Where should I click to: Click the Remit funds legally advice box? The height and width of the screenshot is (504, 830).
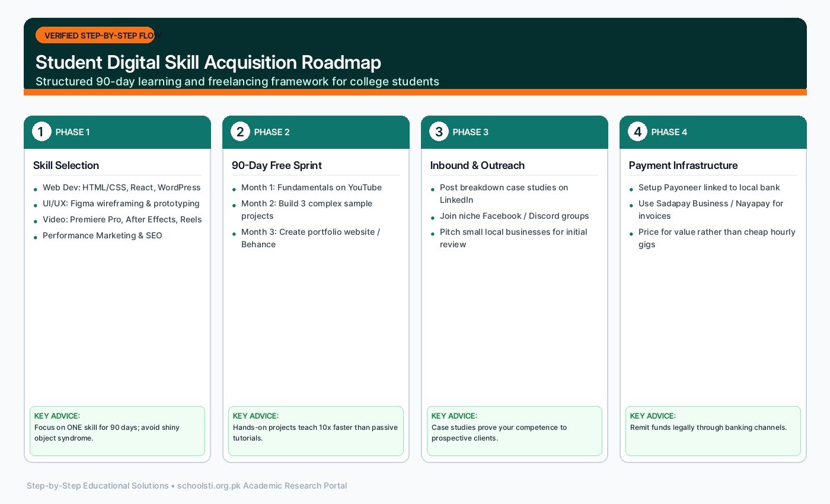tap(713, 431)
